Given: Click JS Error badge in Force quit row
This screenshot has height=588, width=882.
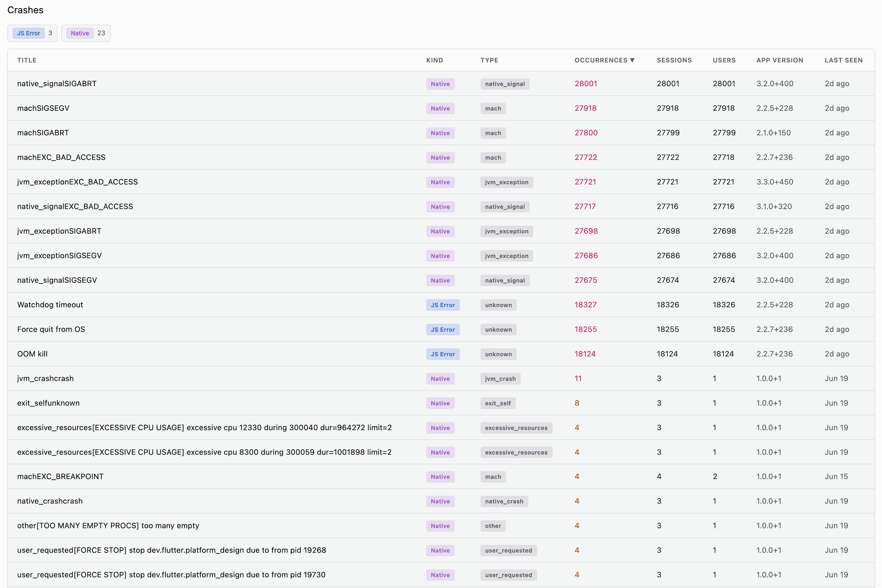Looking at the screenshot, I should click(x=443, y=330).
